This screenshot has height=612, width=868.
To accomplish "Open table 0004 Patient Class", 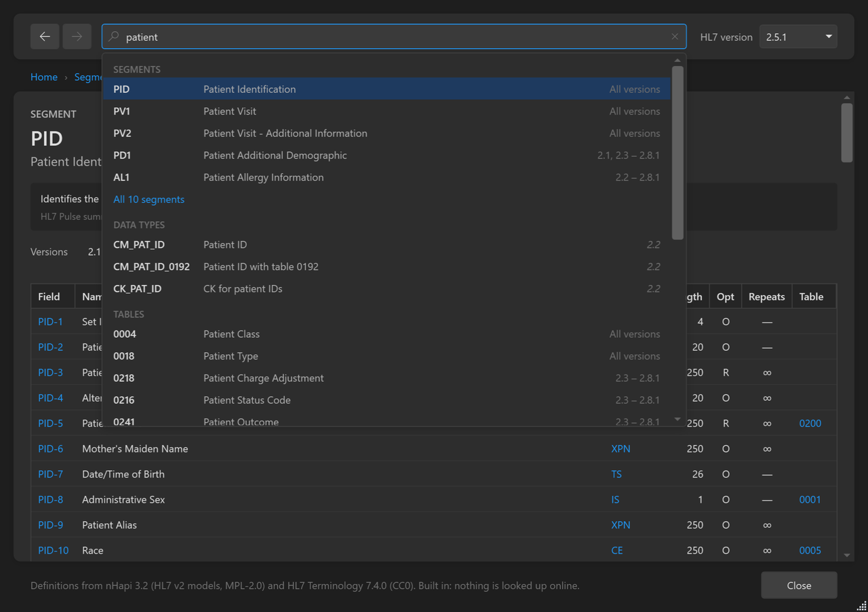I will tap(387, 334).
